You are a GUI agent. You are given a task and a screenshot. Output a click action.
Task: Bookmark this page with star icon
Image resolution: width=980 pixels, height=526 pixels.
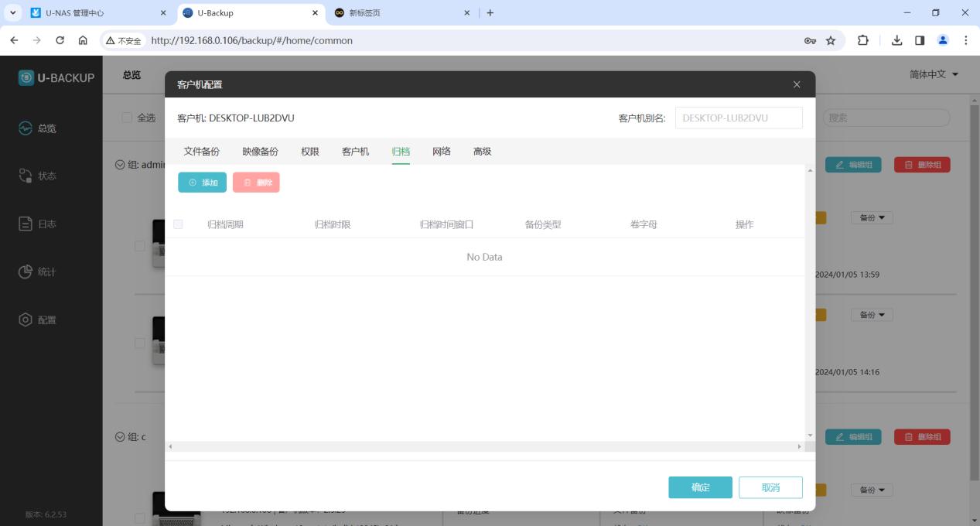(x=831, y=40)
